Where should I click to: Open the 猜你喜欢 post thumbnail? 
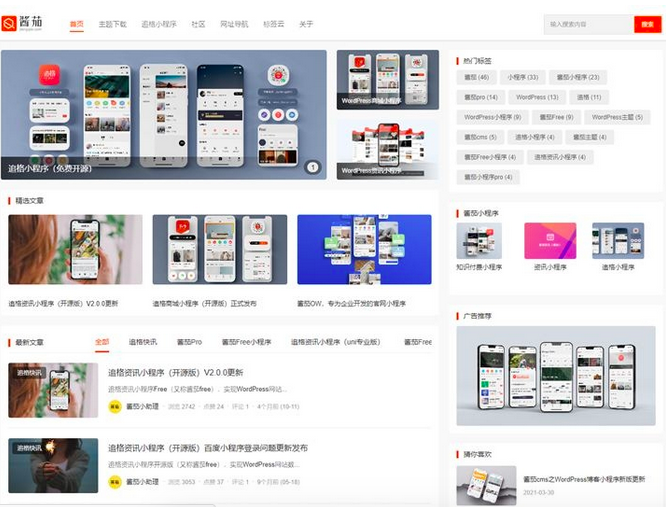pyautogui.click(x=486, y=485)
